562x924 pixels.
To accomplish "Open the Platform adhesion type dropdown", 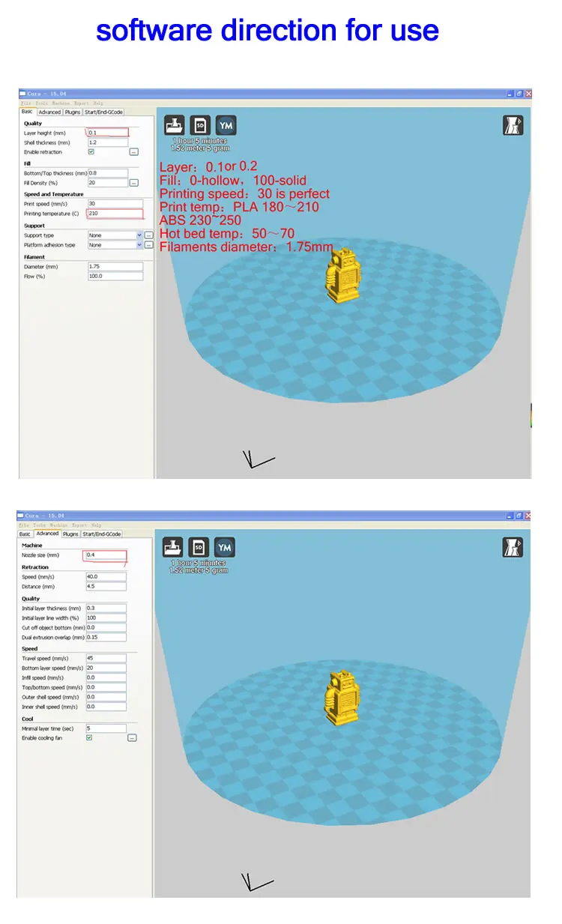I will [115, 245].
